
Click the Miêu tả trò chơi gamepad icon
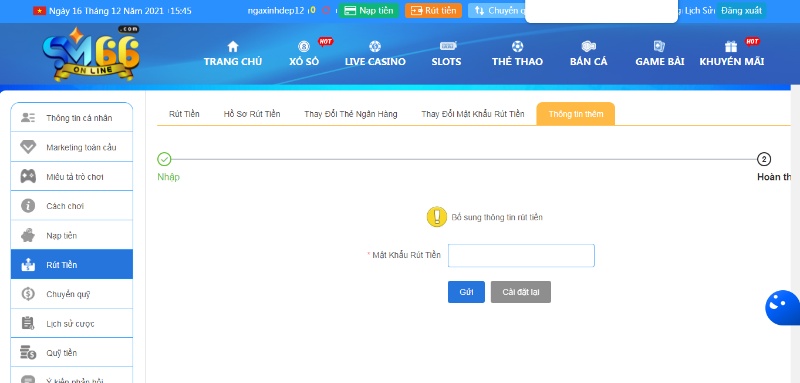pyautogui.click(x=28, y=176)
